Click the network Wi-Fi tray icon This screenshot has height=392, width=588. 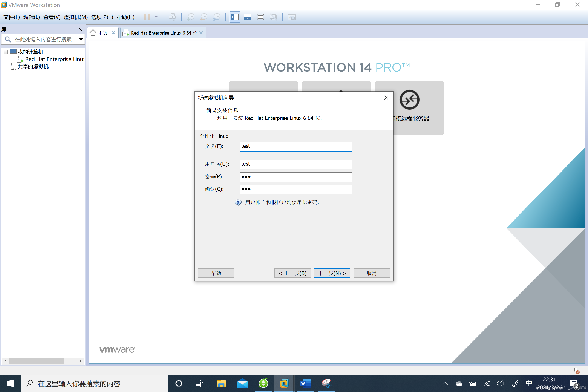click(x=487, y=383)
